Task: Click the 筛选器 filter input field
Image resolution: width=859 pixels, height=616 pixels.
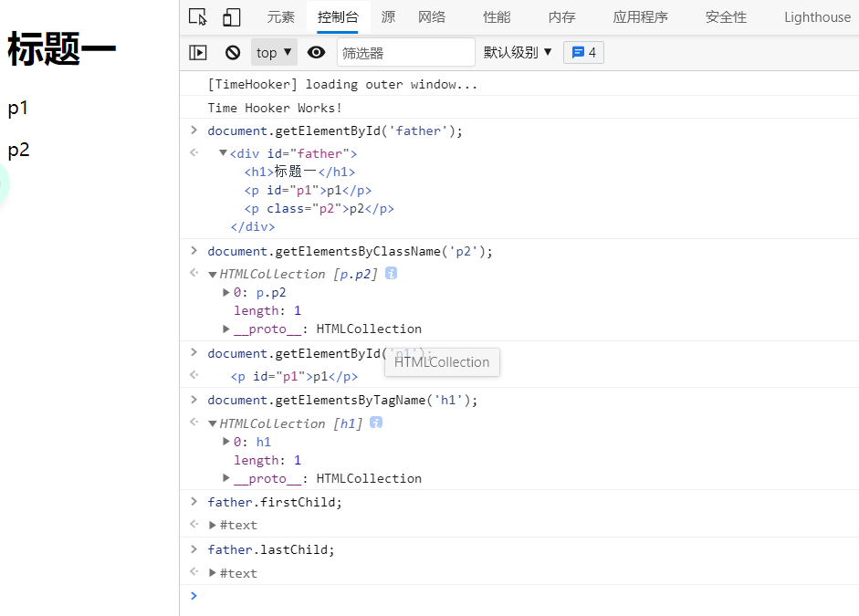Action: pyautogui.click(x=405, y=53)
